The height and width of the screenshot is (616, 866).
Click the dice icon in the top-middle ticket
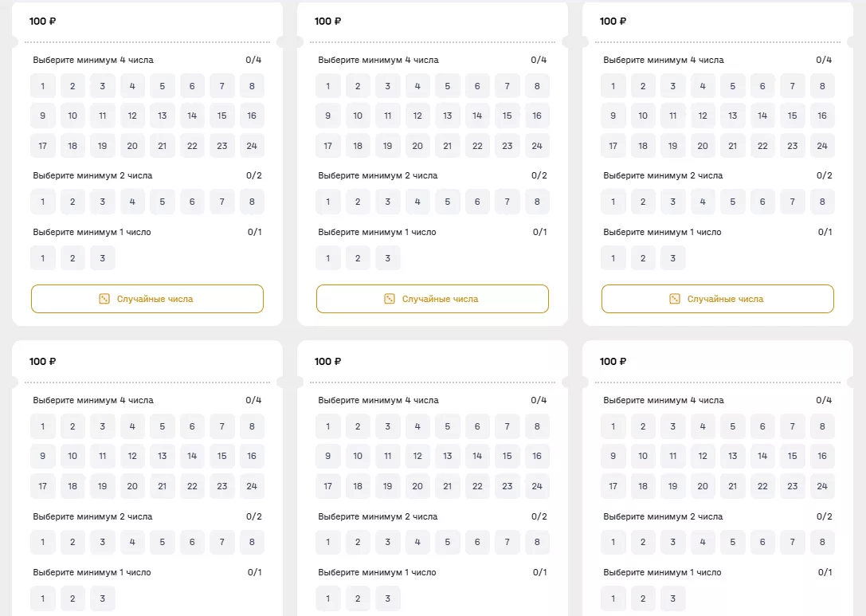(x=389, y=299)
